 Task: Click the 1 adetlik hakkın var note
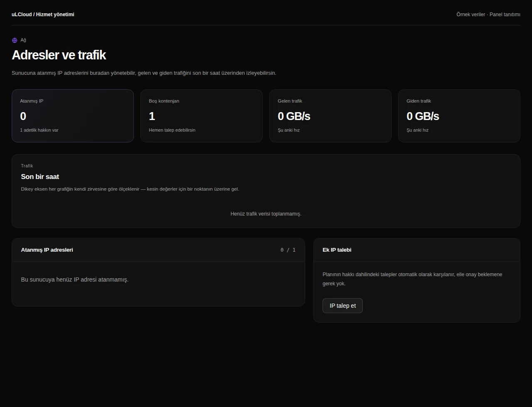click(39, 130)
